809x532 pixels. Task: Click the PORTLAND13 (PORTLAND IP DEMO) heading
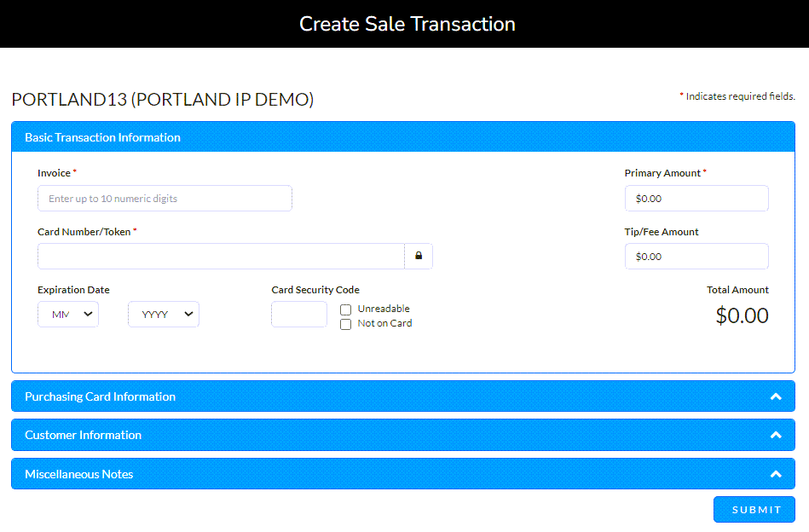point(162,100)
